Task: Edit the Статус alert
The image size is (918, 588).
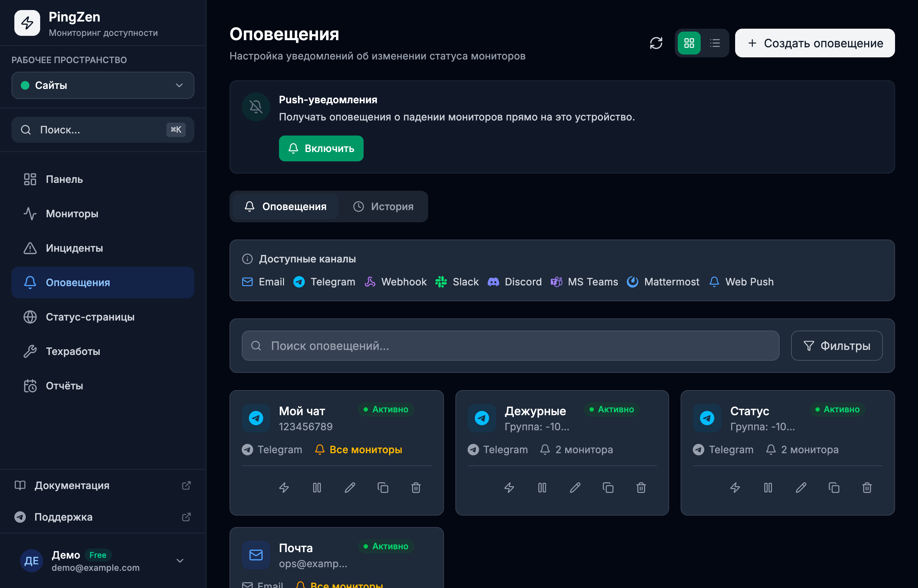Action: 801,488
